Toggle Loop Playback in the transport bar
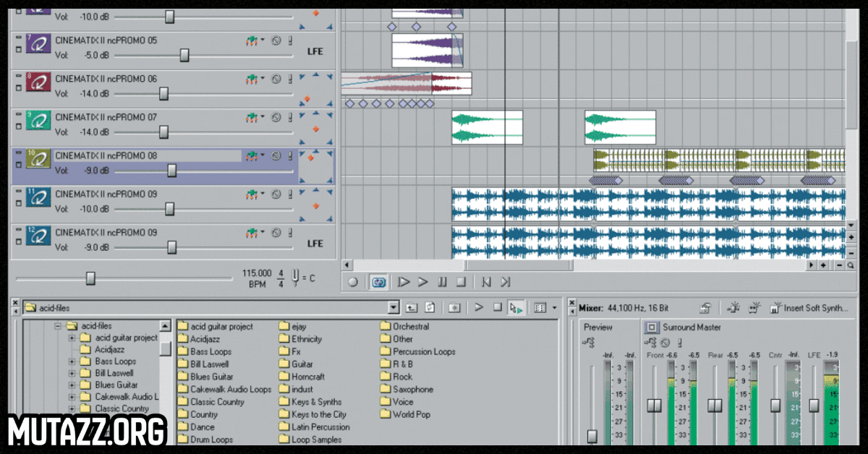 click(378, 283)
